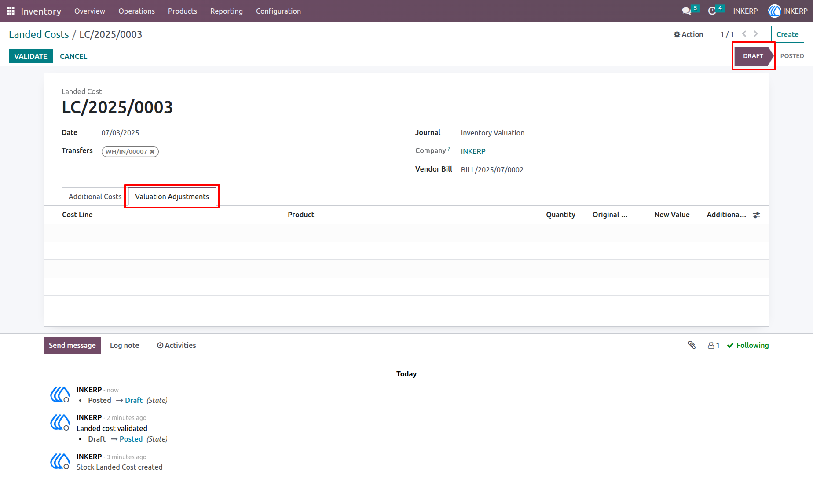Show the followers count icon
813x504 pixels.
point(714,346)
